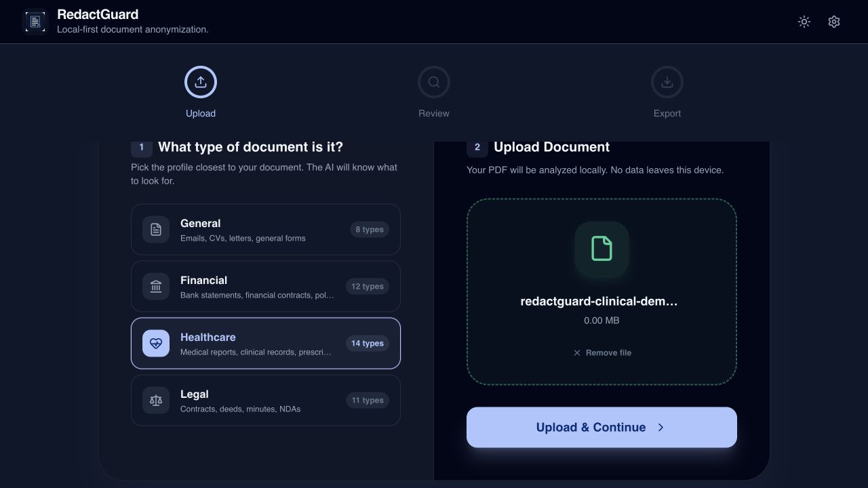
Task: Click the step 2 number badge
Action: tap(477, 147)
